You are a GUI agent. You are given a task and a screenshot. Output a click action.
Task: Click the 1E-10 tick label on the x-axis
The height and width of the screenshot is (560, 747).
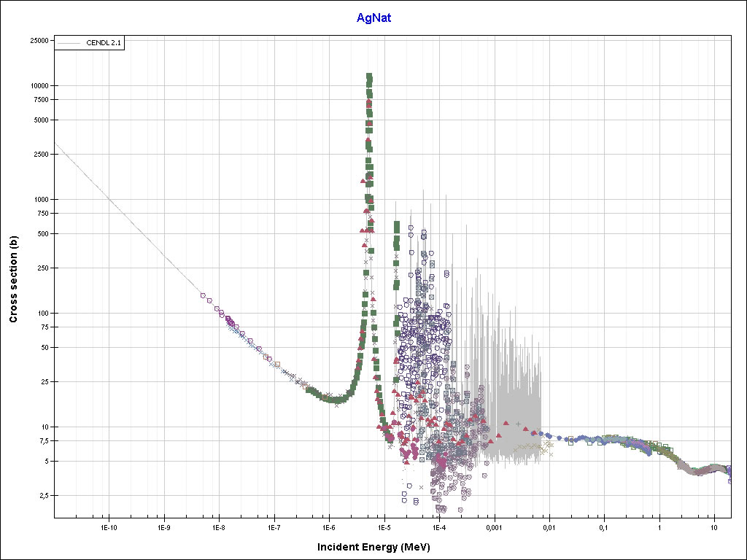[x=109, y=526]
